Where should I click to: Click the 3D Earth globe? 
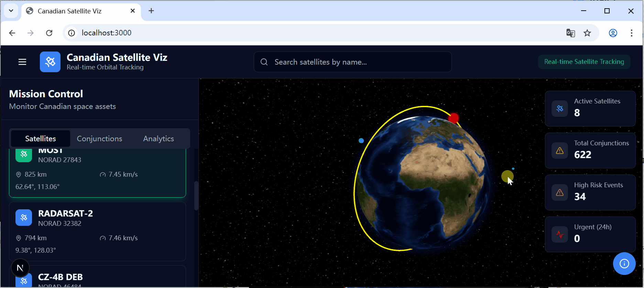tap(424, 183)
